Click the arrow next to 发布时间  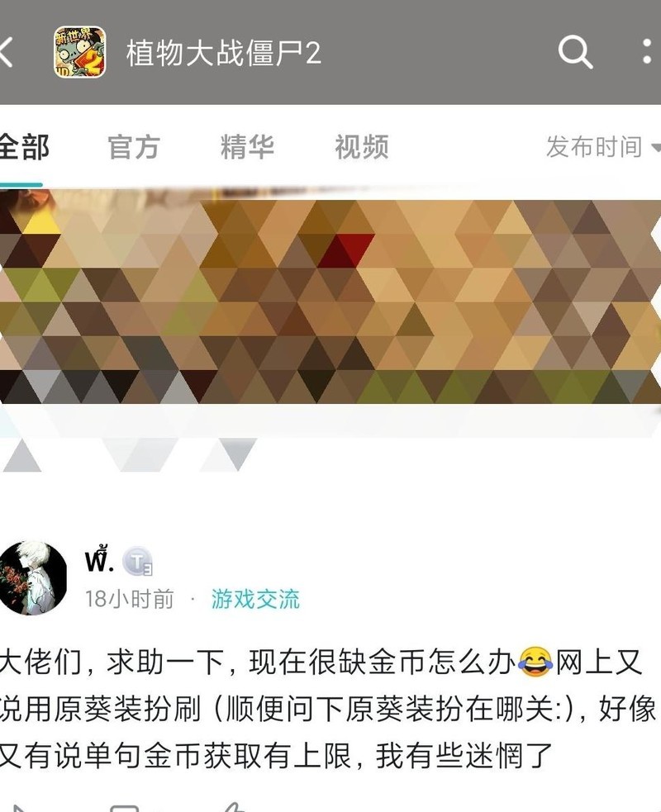(655, 148)
